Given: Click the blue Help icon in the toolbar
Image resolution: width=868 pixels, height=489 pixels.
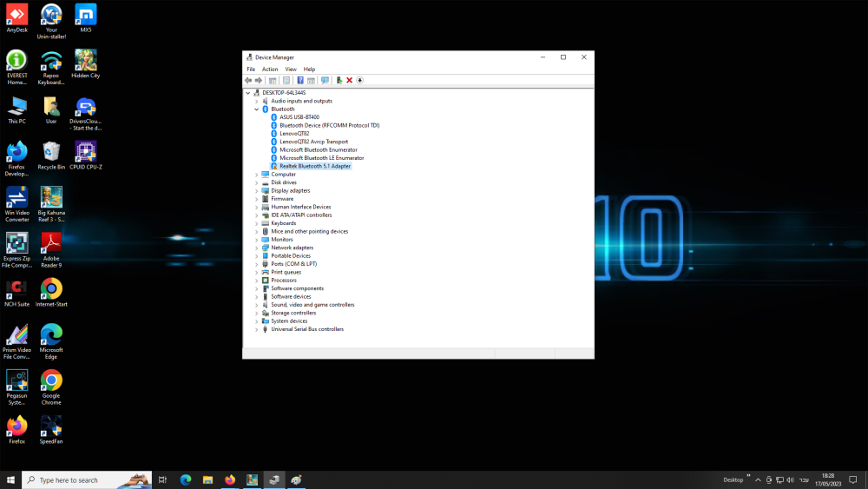Looking at the screenshot, I should click(x=300, y=80).
